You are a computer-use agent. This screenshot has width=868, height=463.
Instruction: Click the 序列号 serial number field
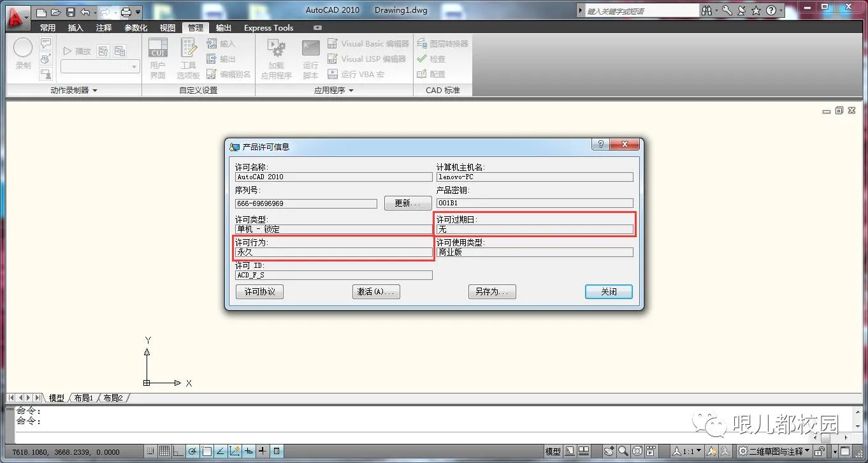click(306, 203)
